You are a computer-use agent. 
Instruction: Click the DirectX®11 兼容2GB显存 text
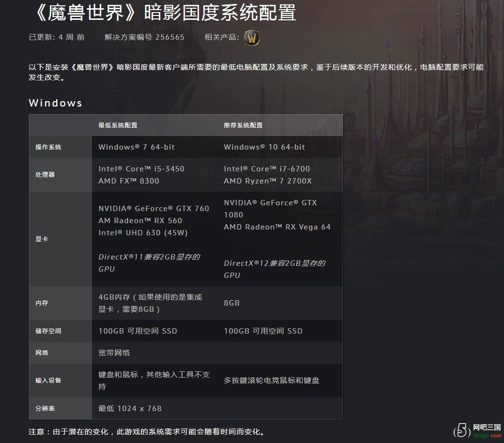149,262
